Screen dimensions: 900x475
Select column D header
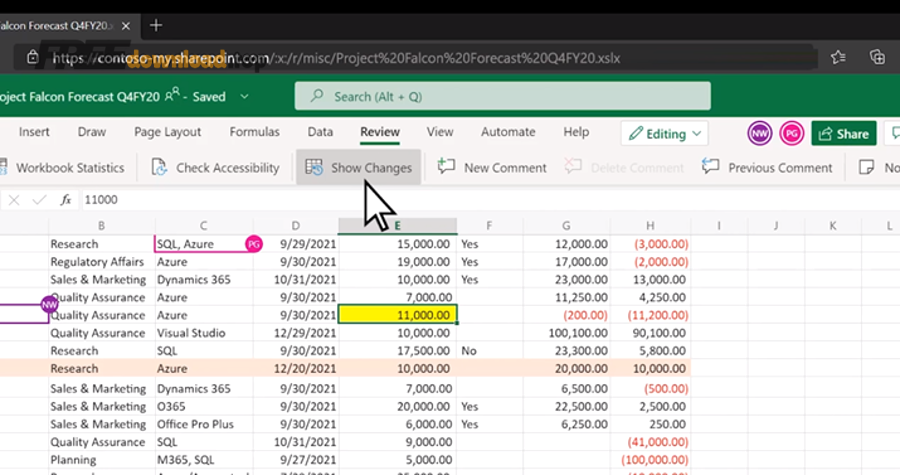pos(295,226)
